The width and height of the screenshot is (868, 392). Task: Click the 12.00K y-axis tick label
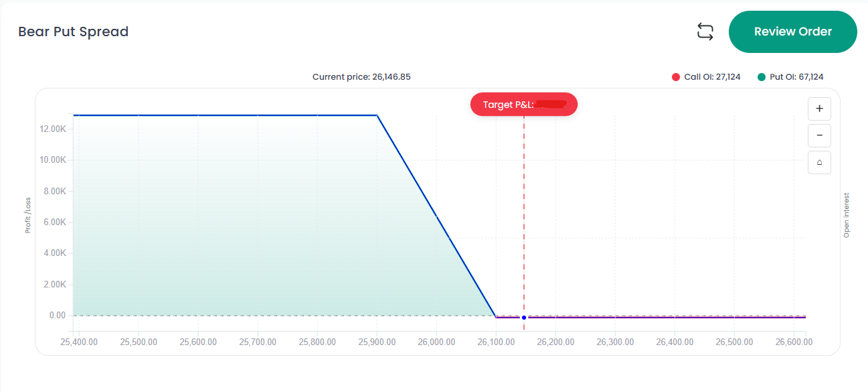click(54, 129)
